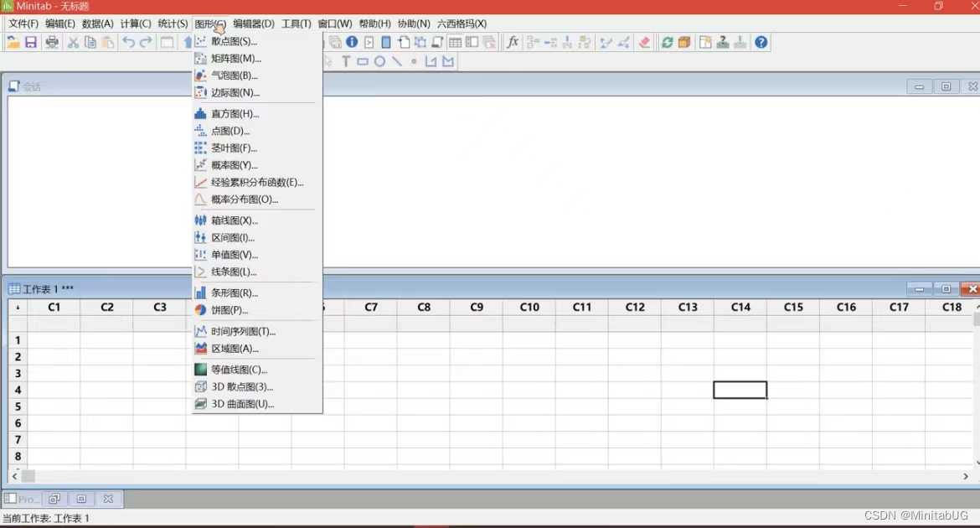Print using the printer icon
This screenshot has width=980, height=528.
click(x=52, y=43)
